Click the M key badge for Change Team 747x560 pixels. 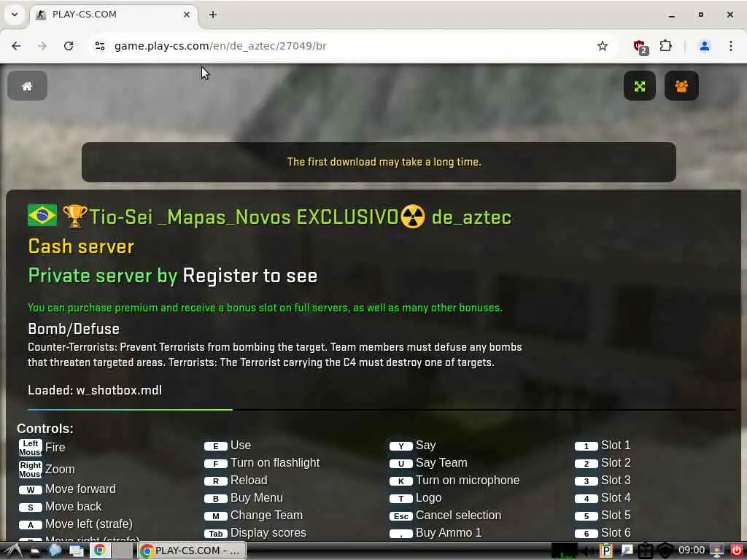[216, 516]
